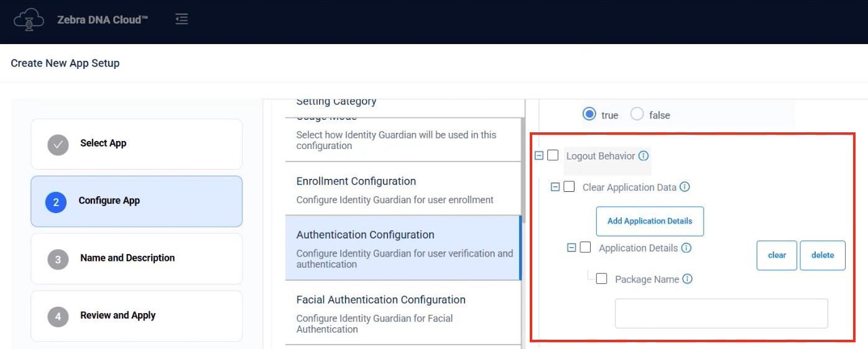
Task: Click the Zebra DNA Cloud logo icon
Action: [29, 20]
